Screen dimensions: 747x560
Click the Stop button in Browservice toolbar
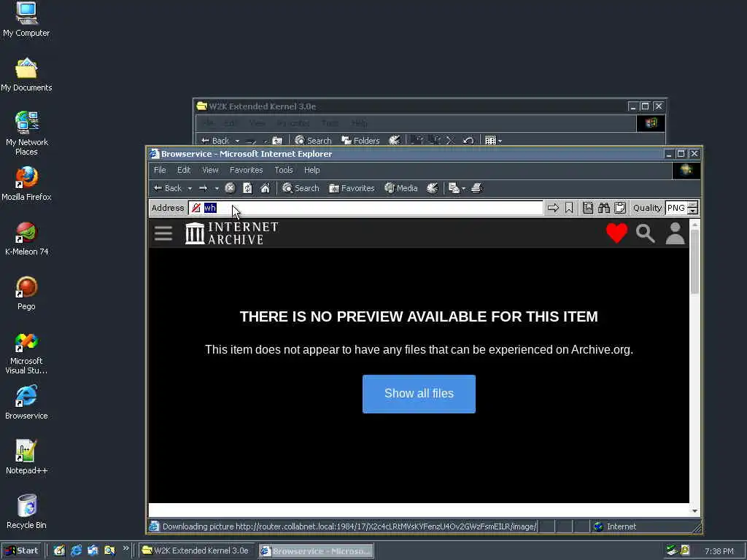coord(230,188)
